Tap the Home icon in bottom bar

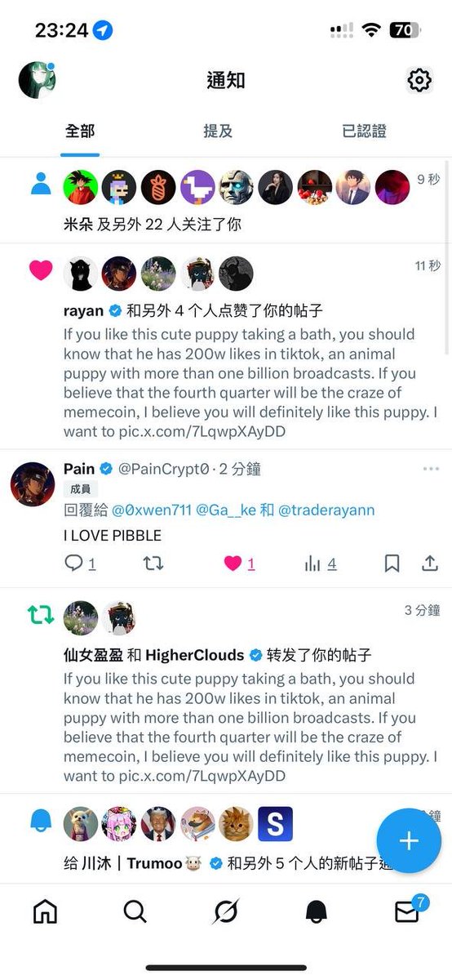[45, 911]
